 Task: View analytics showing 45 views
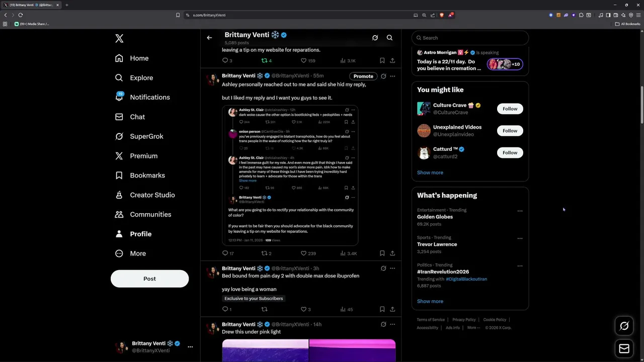click(x=347, y=309)
